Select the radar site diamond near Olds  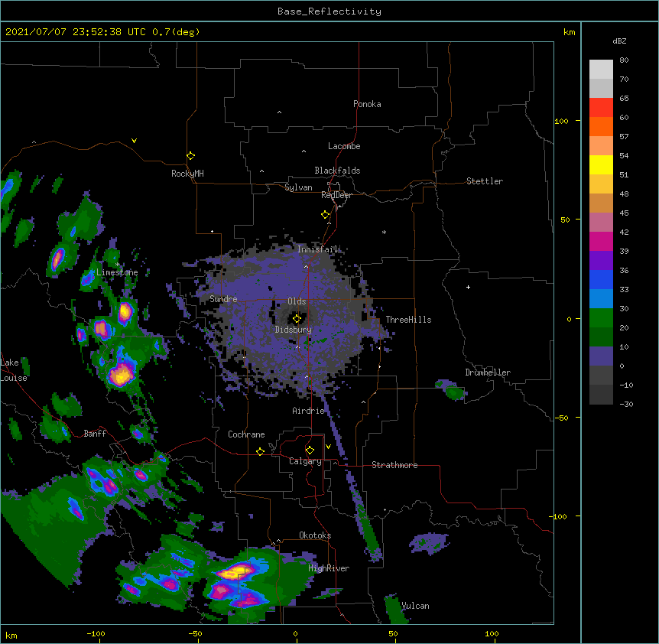pos(297,319)
